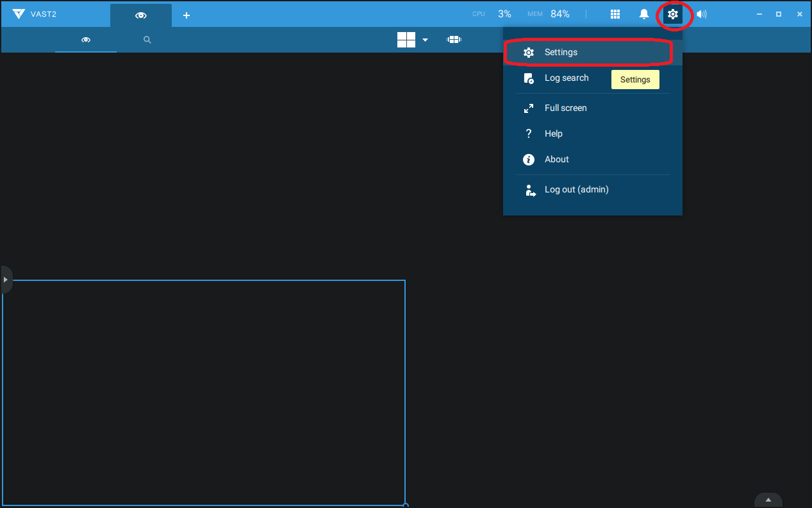The image size is (812, 508).
Task: Enter Full screen mode
Action: point(565,108)
